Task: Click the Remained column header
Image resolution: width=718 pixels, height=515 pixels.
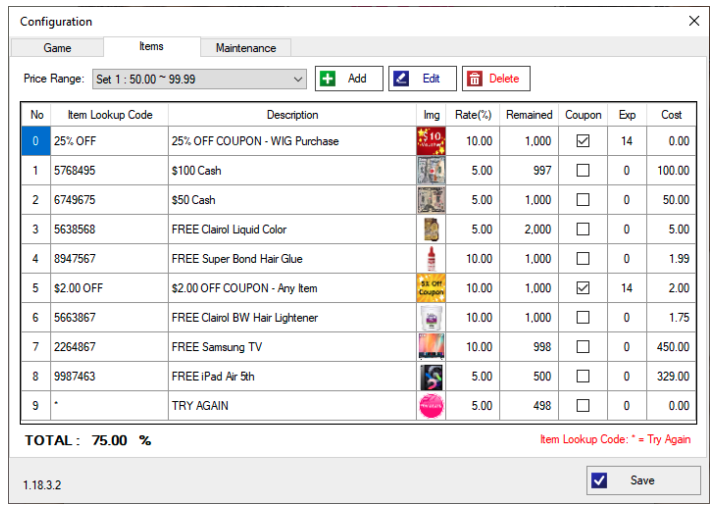Action: click(529, 115)
